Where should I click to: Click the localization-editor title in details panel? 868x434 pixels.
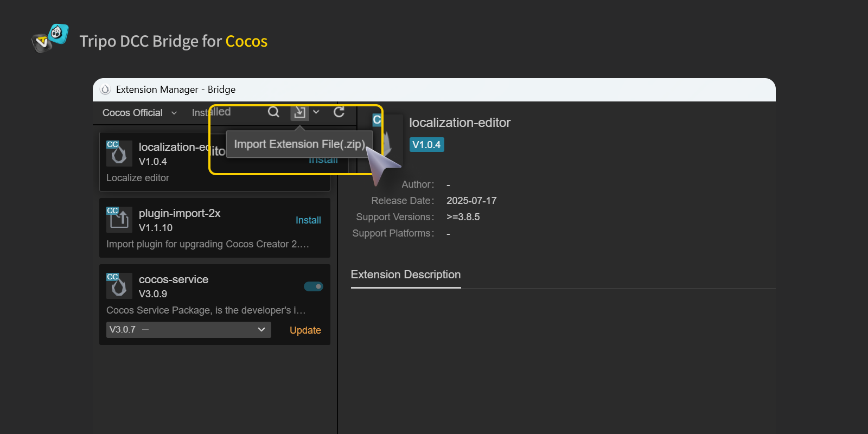459,123
